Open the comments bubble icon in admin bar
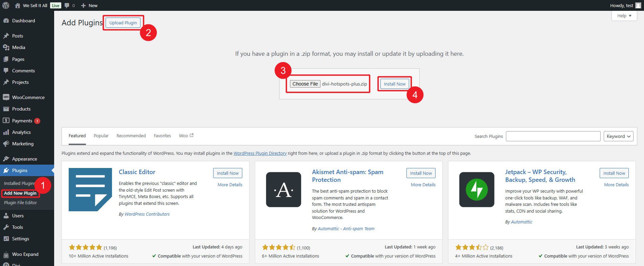The height and width of the screenshot is (266, 644). (x=67, y=5)
